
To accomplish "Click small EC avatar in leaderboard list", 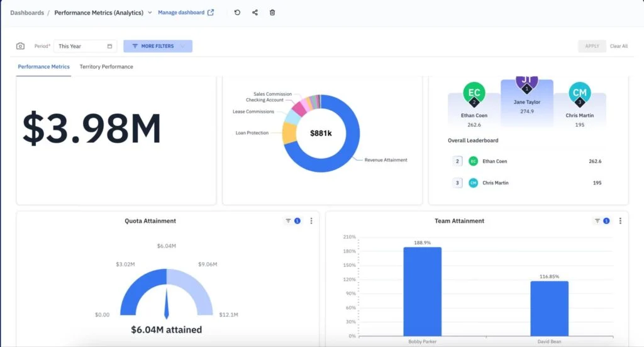I will pos(473,161).
